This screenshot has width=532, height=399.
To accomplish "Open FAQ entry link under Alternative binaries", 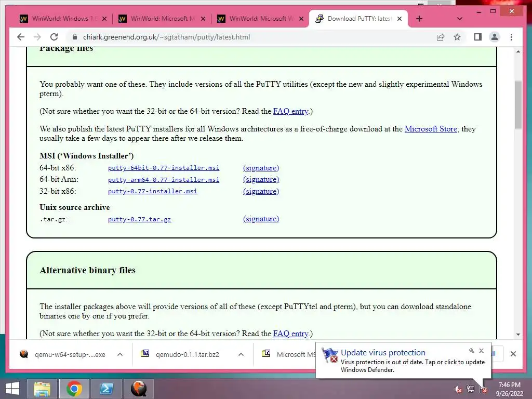I will point(291,334).
